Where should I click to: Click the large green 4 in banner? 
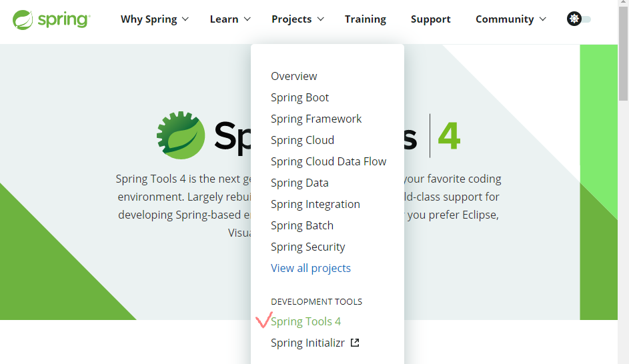tap(449, 136)
